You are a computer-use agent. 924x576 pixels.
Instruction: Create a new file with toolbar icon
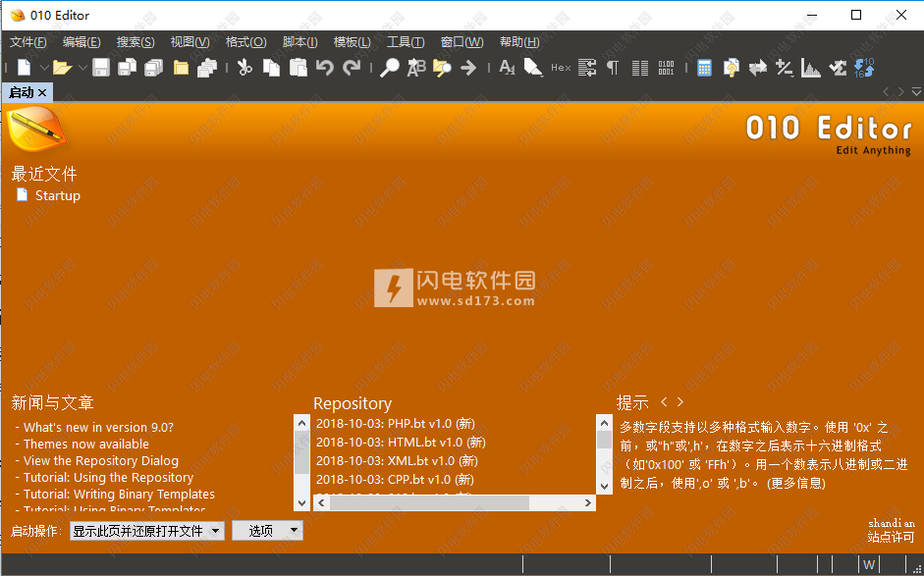(25, 68)
